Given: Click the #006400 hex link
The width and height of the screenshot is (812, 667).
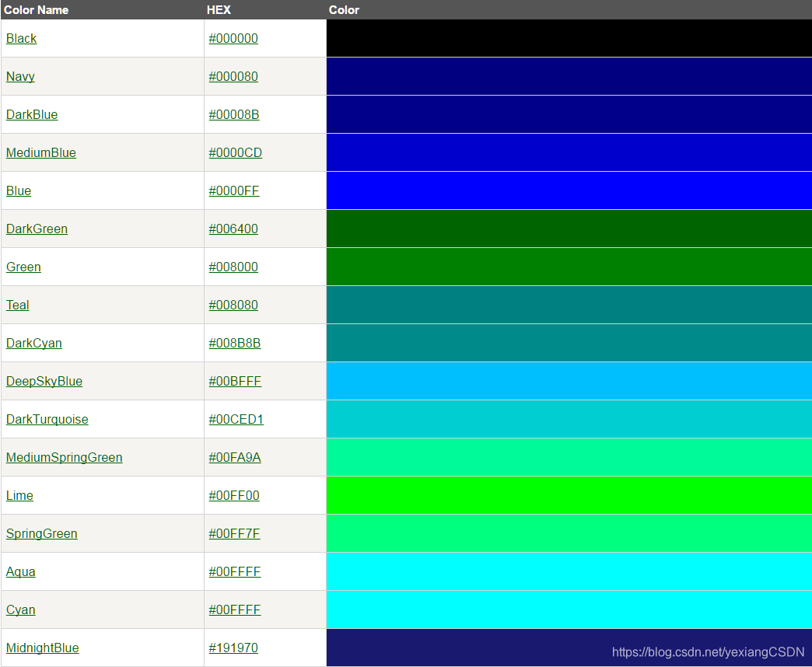Looking at the screenshot, I should [x=233, y=229].
